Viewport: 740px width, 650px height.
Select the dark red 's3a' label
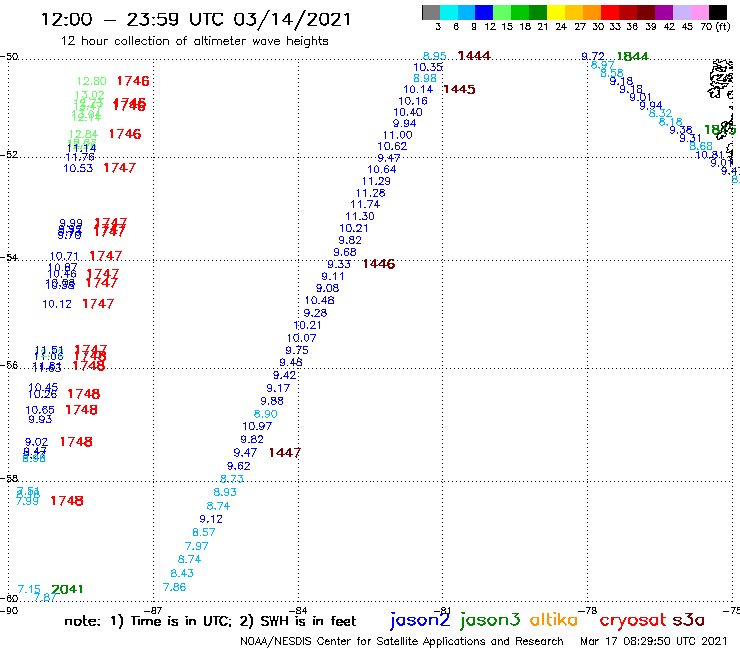(x=688, y=620)
